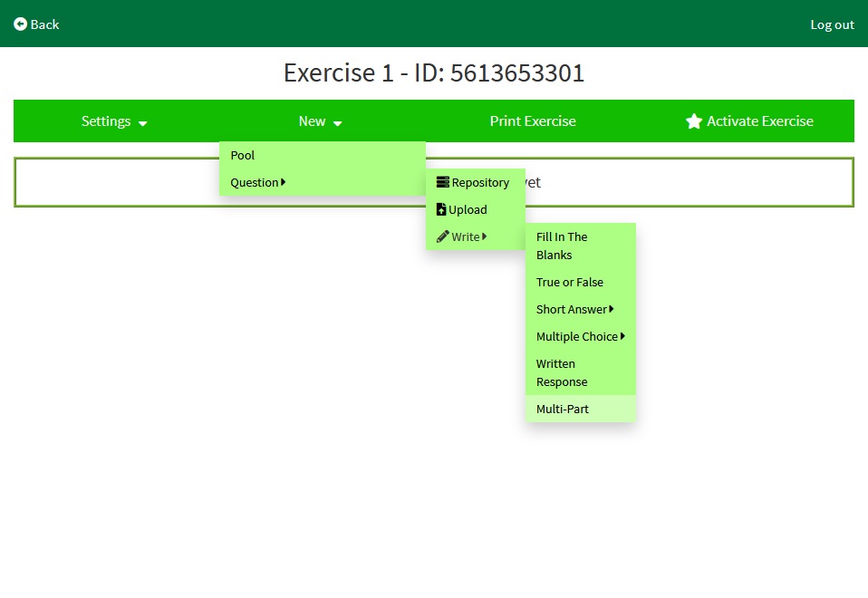Collapse the New dropdown menu caret
Screen dimensions: 868x598
point(337,123)
